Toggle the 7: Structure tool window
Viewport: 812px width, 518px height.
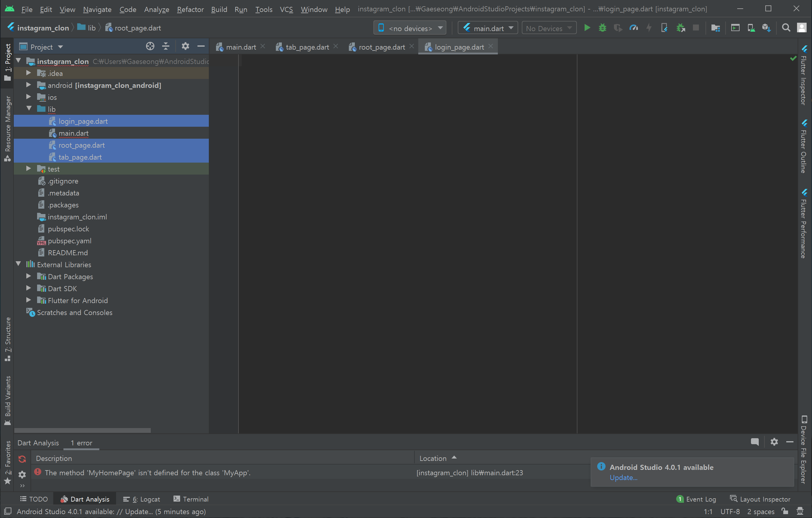click(7, 339)
